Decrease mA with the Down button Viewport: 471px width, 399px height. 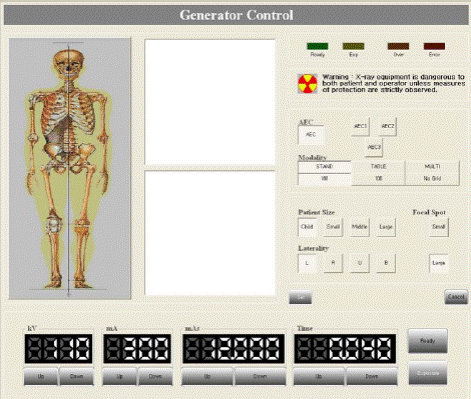click(x=155, y=377)
